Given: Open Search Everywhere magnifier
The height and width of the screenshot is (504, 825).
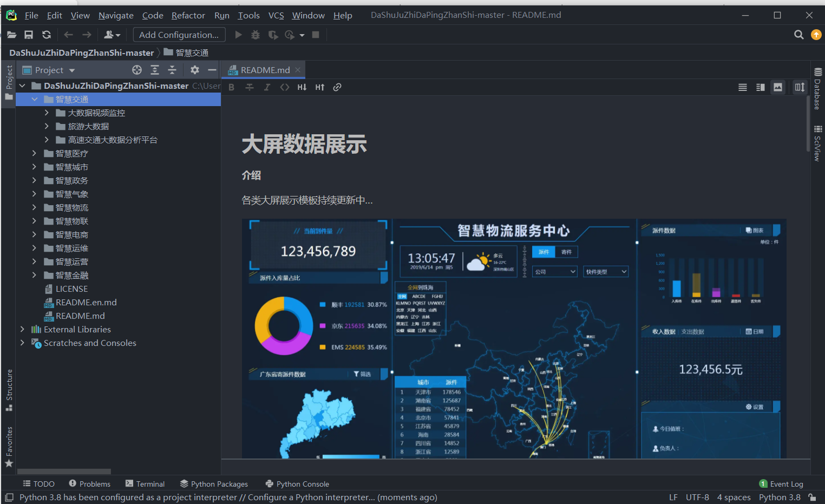Looking at the screenshot, I should (798, 35).
